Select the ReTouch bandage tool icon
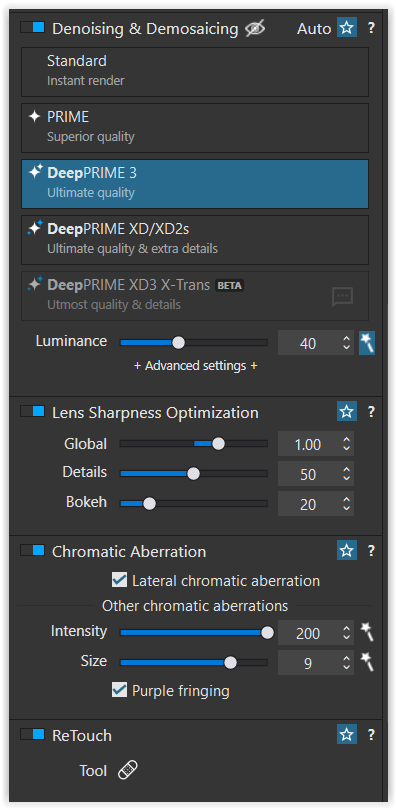 click(x=127, y=771)
